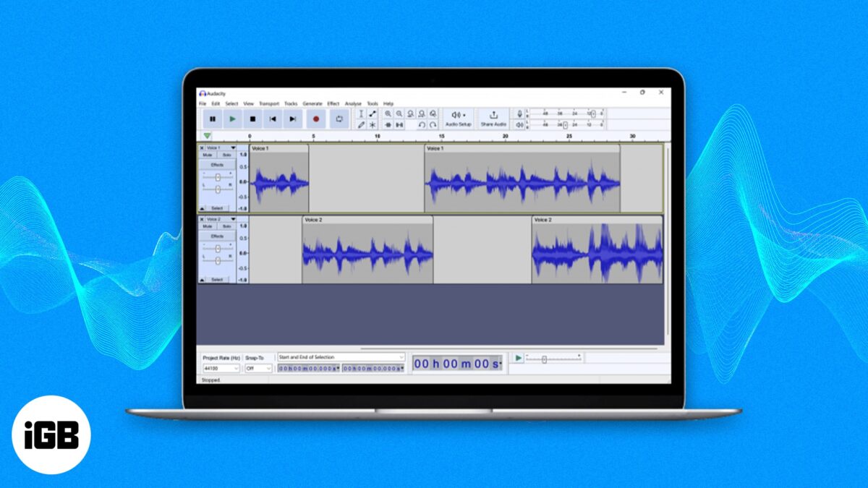Click the Share Audio button
The image size is (868, 488).
493,119
